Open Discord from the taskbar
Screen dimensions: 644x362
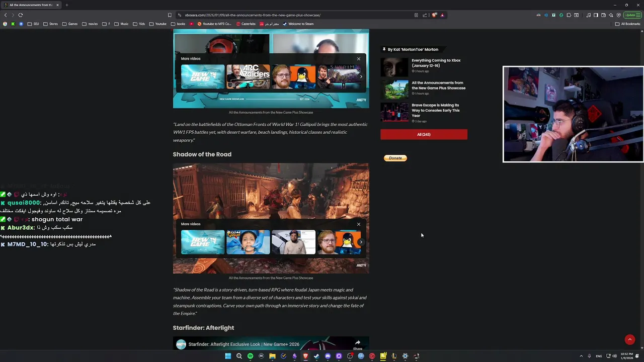point(328,356)
